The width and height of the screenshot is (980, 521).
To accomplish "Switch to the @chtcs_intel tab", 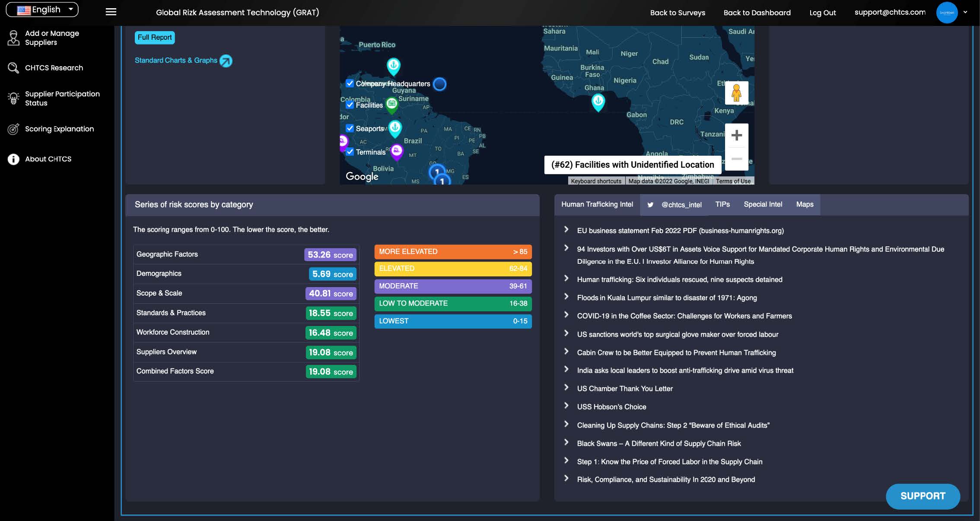I will (x=674, y=205).
